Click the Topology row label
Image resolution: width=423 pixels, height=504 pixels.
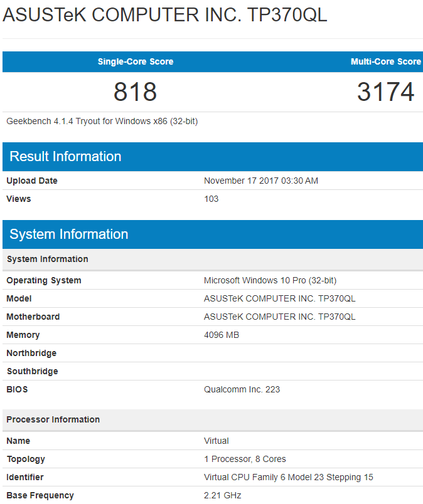(x=26, y=459)
